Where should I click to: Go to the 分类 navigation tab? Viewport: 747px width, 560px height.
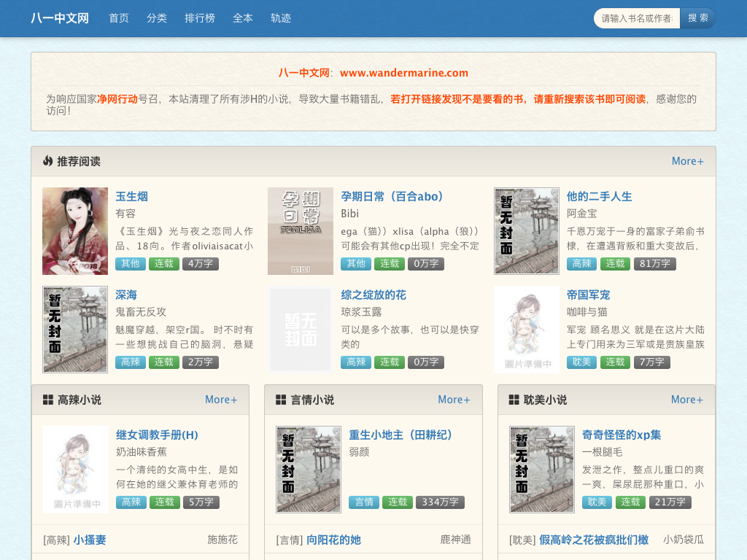tap(157, 18)
